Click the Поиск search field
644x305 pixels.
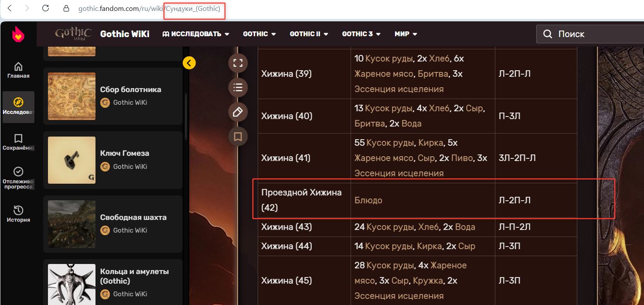[590, 34]
